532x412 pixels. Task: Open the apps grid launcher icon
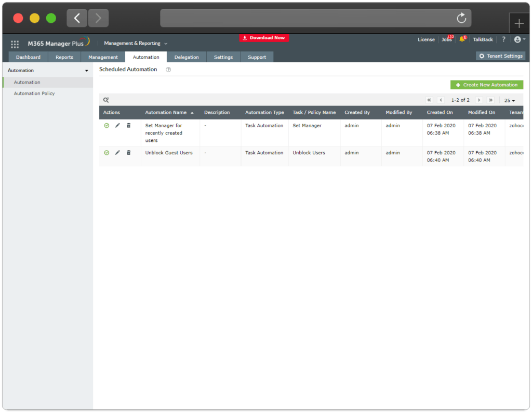click(x=15, y=44)
